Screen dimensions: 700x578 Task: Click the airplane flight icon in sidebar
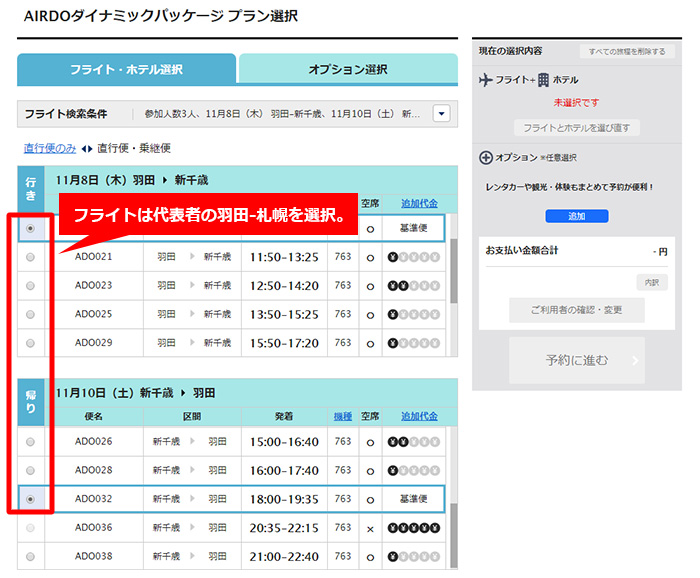pos(486,80)
